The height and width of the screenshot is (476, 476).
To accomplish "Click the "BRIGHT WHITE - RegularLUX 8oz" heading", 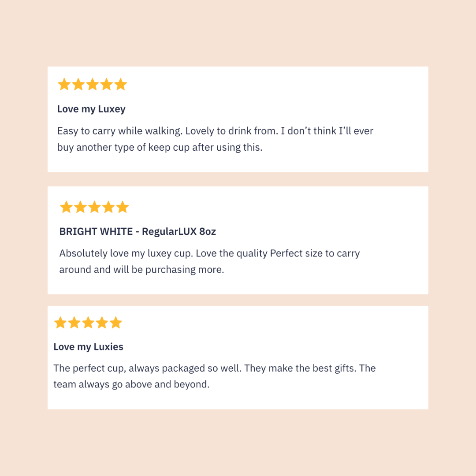I will 138,231.
